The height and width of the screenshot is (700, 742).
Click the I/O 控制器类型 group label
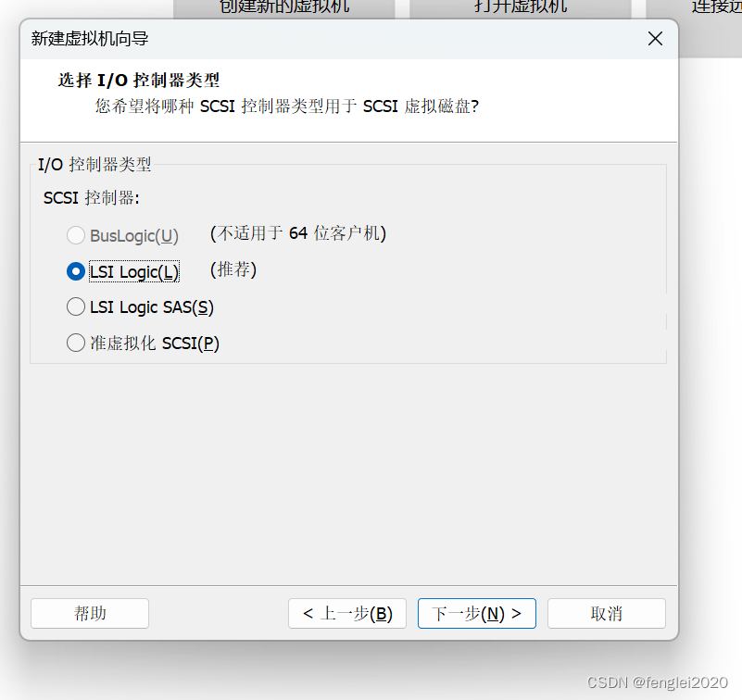(94, 165)
